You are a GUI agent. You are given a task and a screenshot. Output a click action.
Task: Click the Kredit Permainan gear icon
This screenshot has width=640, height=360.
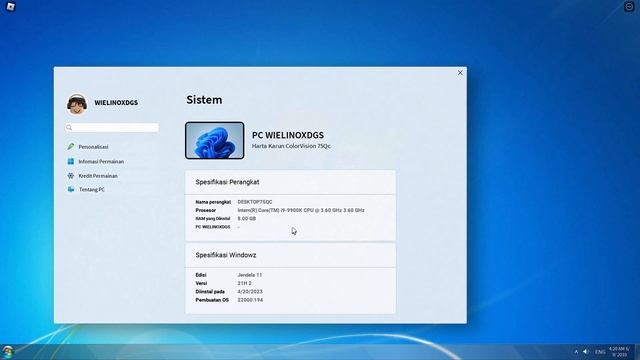pos(71,176)
